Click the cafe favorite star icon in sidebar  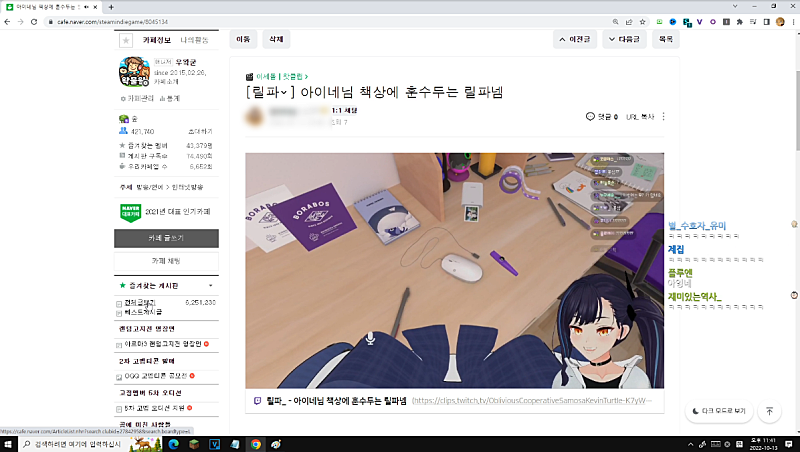coord(126,40)
